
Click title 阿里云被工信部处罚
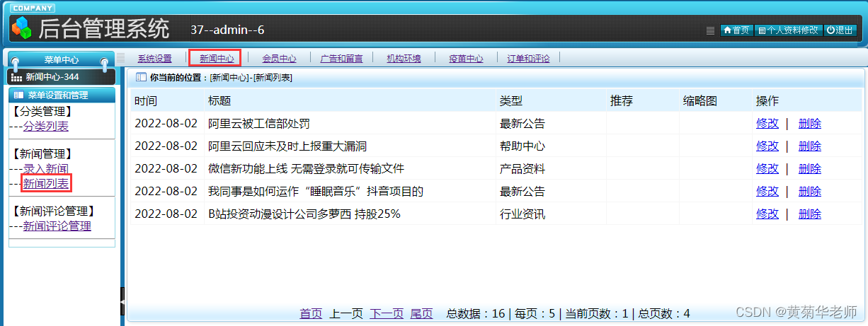(x=259, y=124)
